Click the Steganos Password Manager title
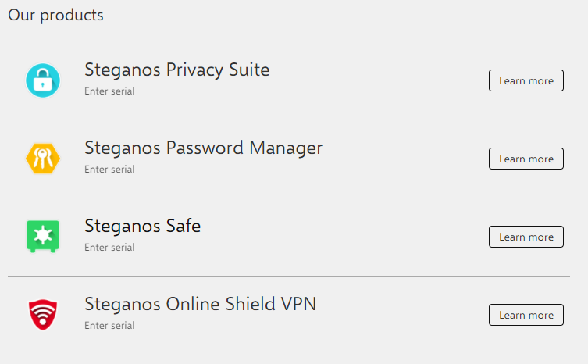The height and width of the screenshot is (364, 588). [x=203, y=148]
